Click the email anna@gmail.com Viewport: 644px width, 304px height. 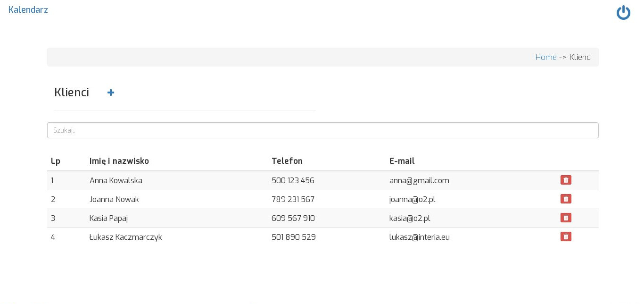click(419, 180)
